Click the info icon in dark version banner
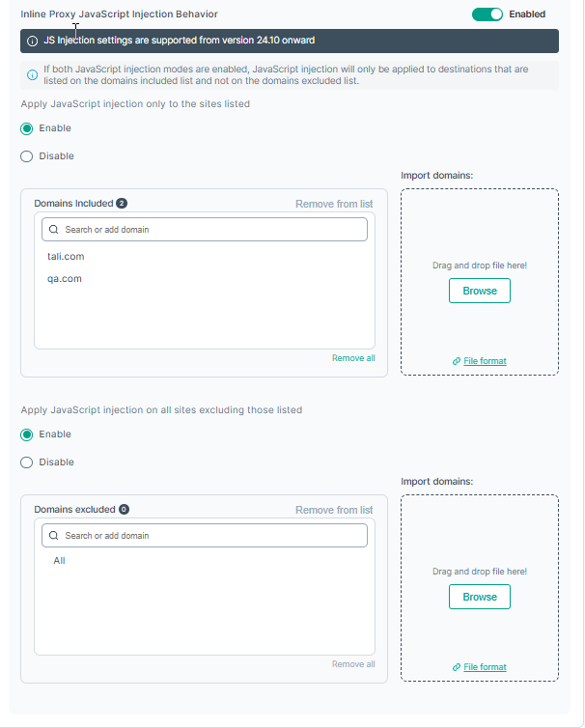585x728 pixels. pyautogui.click(x=32, y=42)
